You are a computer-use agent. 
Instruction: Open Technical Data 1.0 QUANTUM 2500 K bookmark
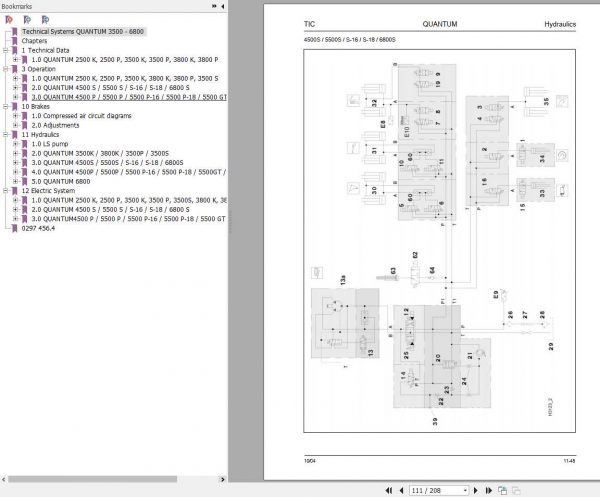125,59
